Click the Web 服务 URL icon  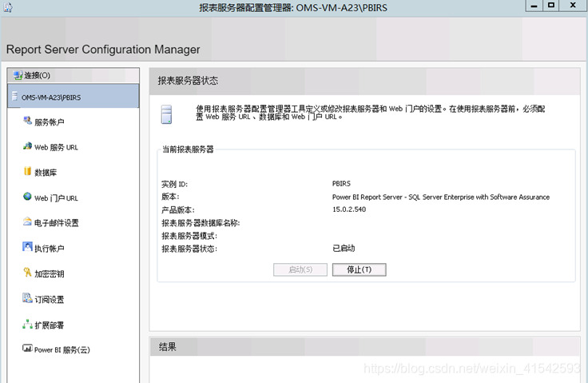[27, 146]
